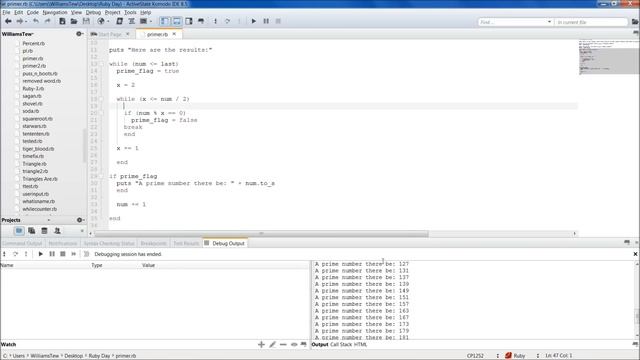Open primer2.rb in the file list
Screen dimensions: 640x360
(x=34, y=66)
